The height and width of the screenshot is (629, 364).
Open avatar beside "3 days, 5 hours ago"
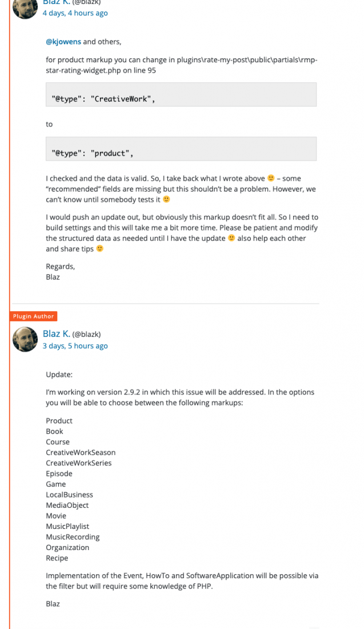point(25,339)
